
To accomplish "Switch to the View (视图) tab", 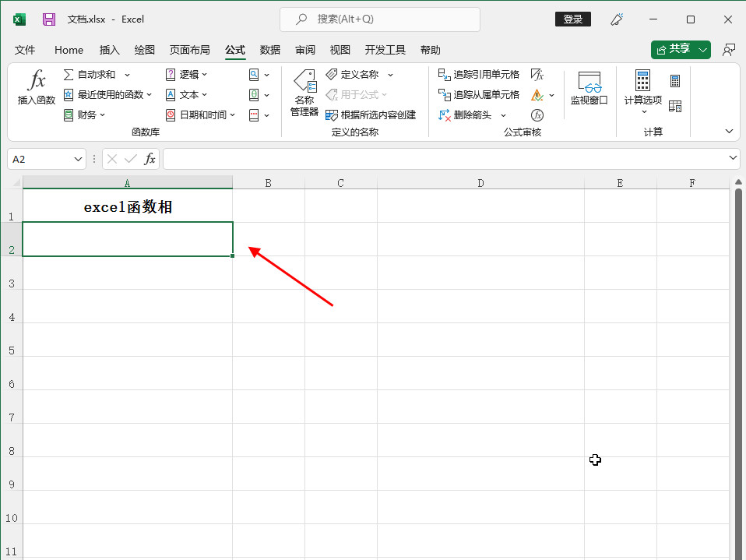I will tap(340, 50).
